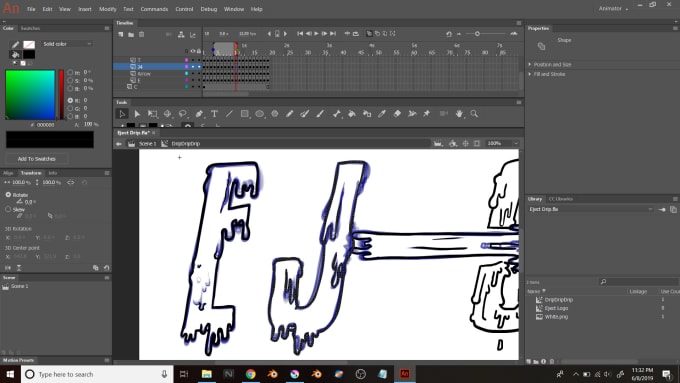The image size is (680, 383).
Task: Expand Fill and Stroke section
Action: click(x=530, y=74)
